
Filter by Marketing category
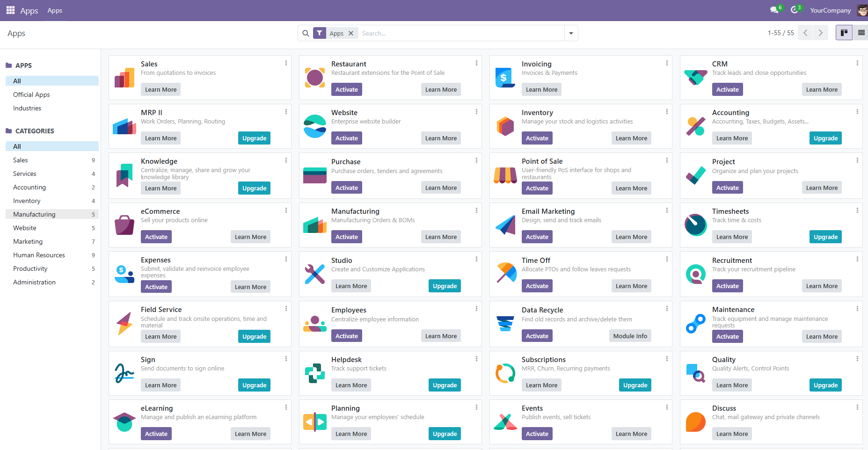click(52, 241)
